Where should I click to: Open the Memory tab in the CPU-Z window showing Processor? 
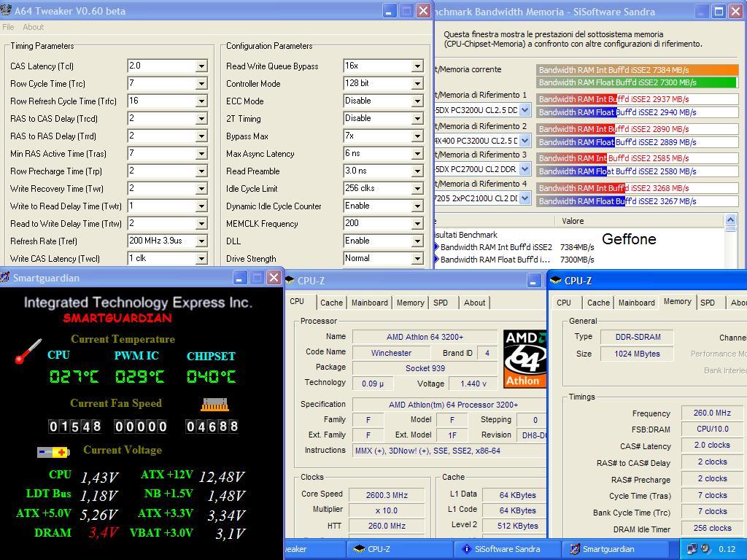[410, 303]
